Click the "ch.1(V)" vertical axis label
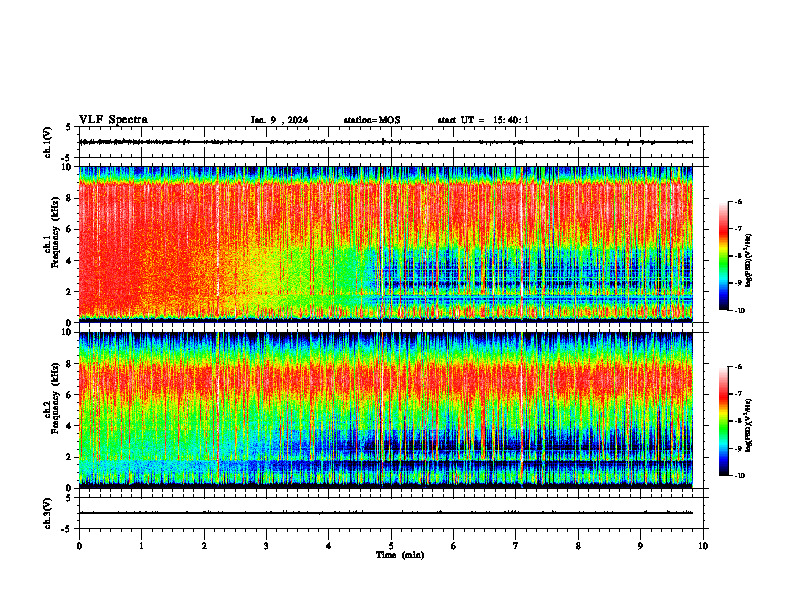The height and width of the screenshot is (612, 792). [47, 142]
